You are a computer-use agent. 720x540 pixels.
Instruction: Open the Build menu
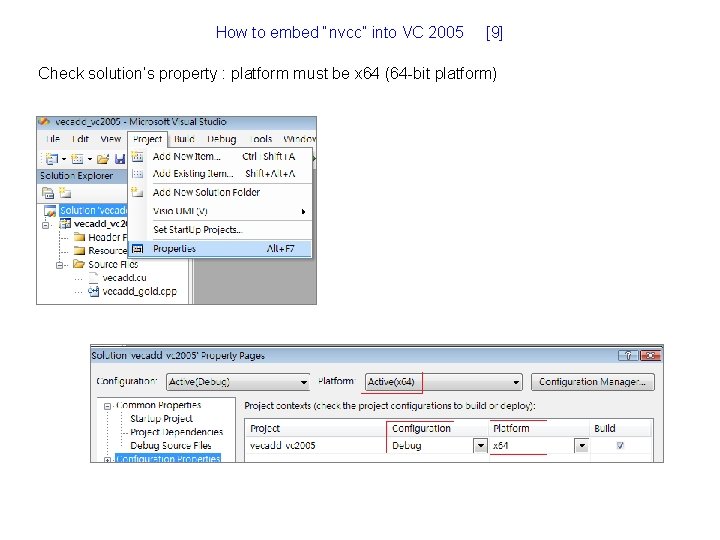(184, 139)
